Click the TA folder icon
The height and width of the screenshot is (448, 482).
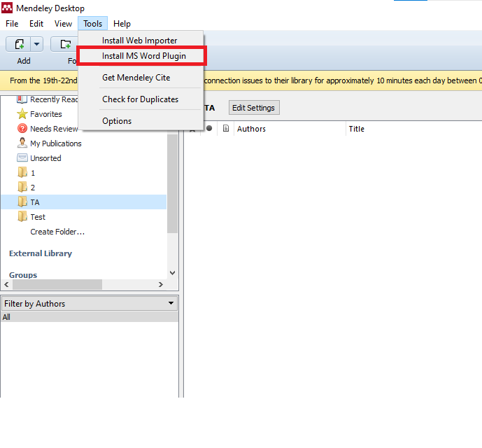tap(22, 202)
